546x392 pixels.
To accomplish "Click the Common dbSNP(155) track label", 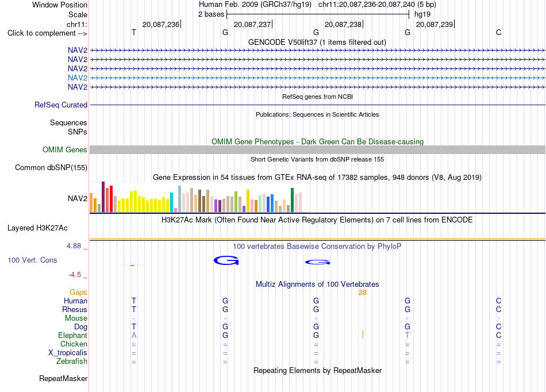I will [51, 167].
